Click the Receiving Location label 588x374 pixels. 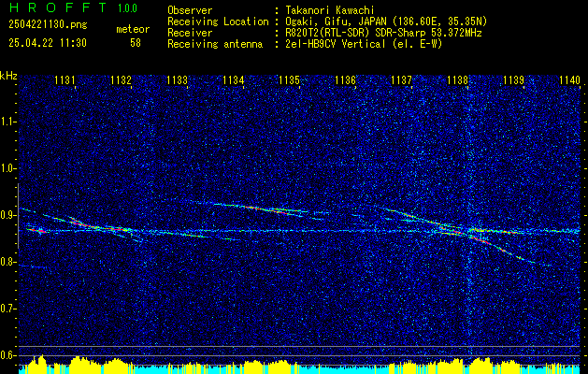(x=218, y=22)
